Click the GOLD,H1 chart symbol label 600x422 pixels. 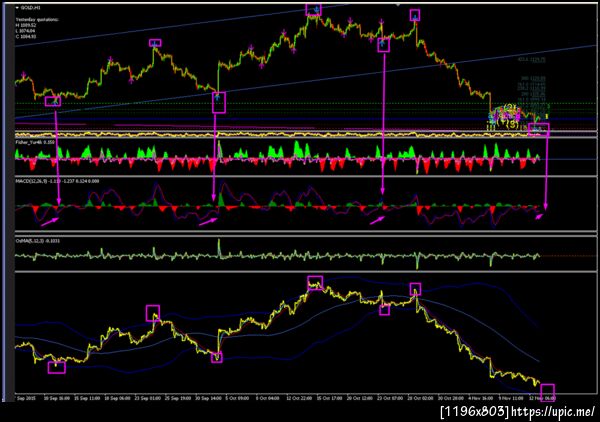(31, 8)
